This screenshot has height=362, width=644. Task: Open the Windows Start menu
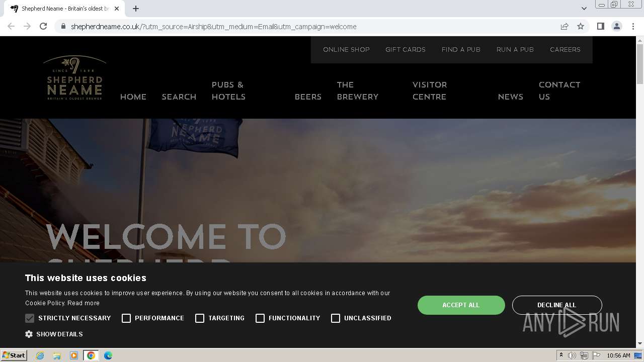point(14,355)
